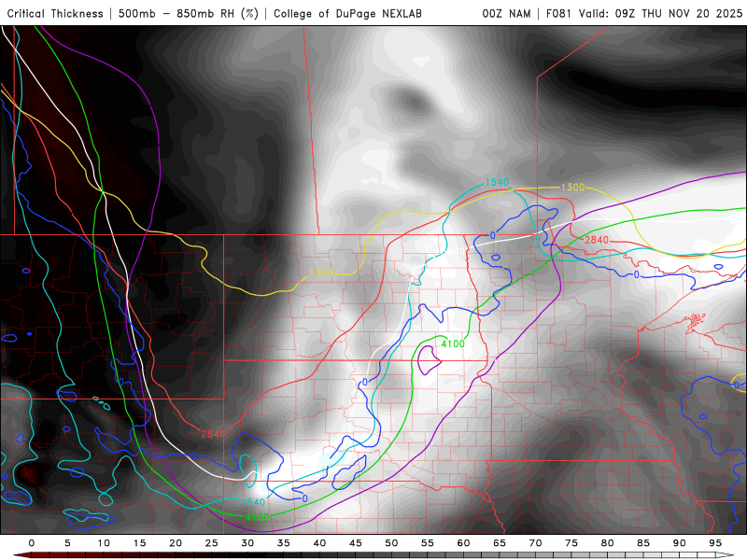
Task: Click the "40" value on the color scale
Action: coord(319,543)
